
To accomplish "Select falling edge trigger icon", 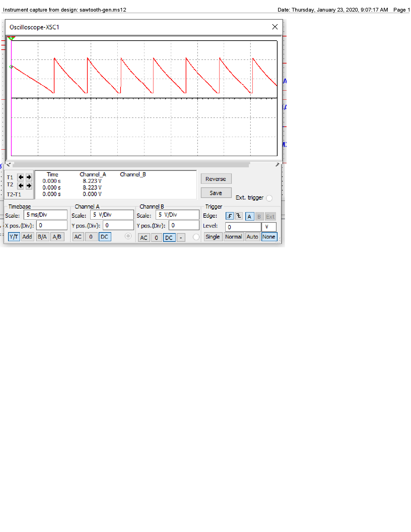I will pyautogui.click(x=239, y=216).
